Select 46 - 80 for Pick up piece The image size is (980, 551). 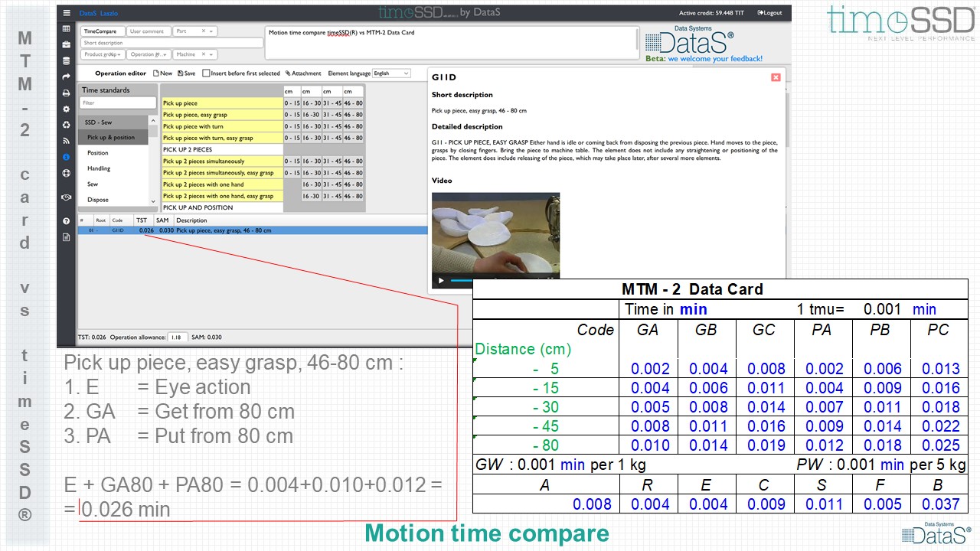pos(353,103)
